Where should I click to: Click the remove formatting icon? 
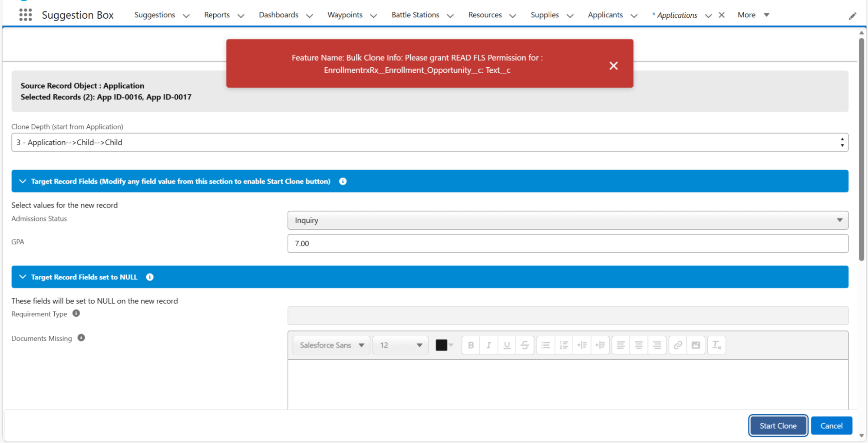716,345
